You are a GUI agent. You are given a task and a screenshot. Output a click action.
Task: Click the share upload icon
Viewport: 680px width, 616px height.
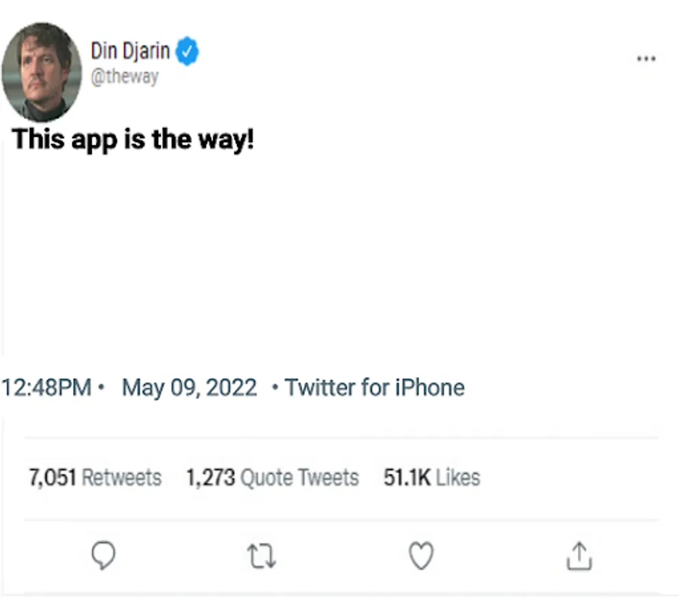coord(579,556)
